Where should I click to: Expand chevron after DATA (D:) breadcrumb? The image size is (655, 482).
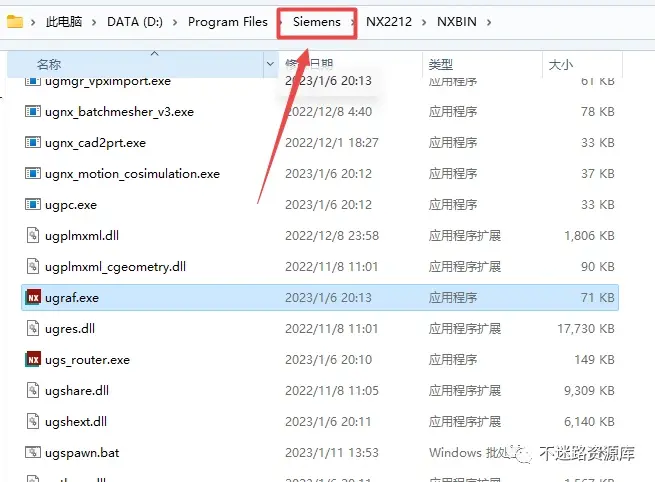tap(175, 22)
